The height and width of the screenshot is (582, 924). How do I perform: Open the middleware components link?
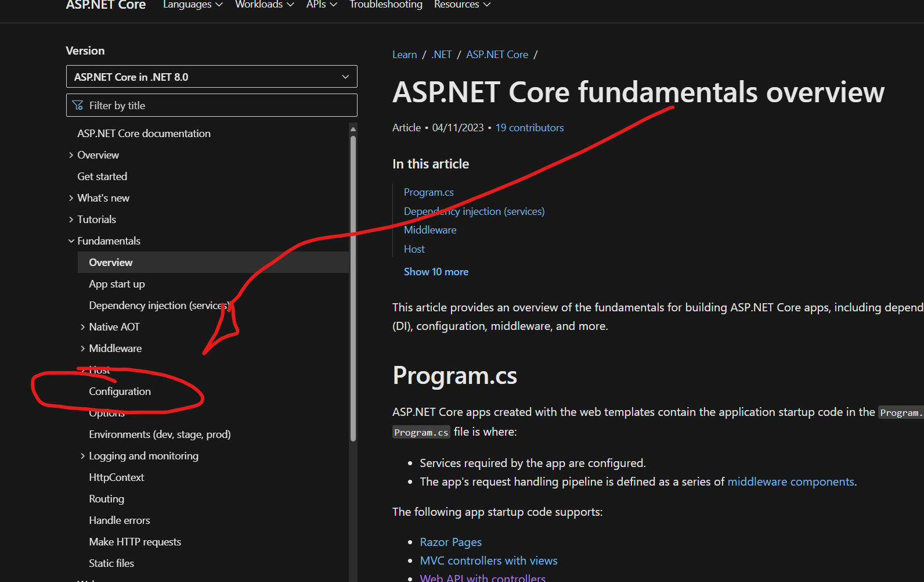[x=791, y=482]
